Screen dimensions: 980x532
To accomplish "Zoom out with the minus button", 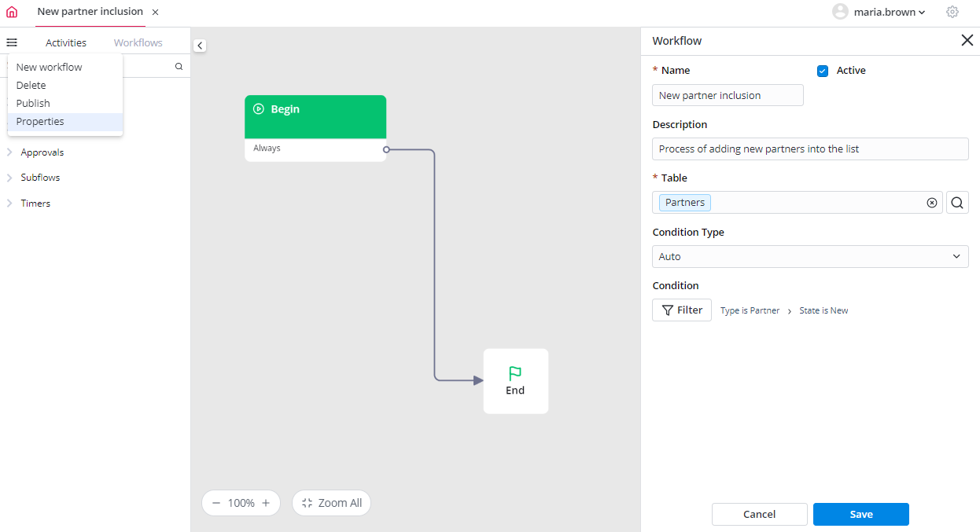I will coord(216,503).
